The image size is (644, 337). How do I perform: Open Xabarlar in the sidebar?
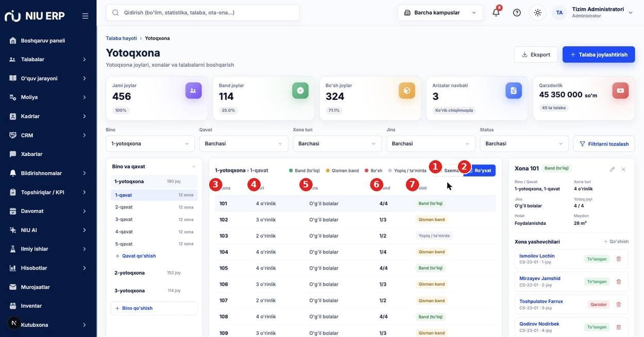point(48,154)
